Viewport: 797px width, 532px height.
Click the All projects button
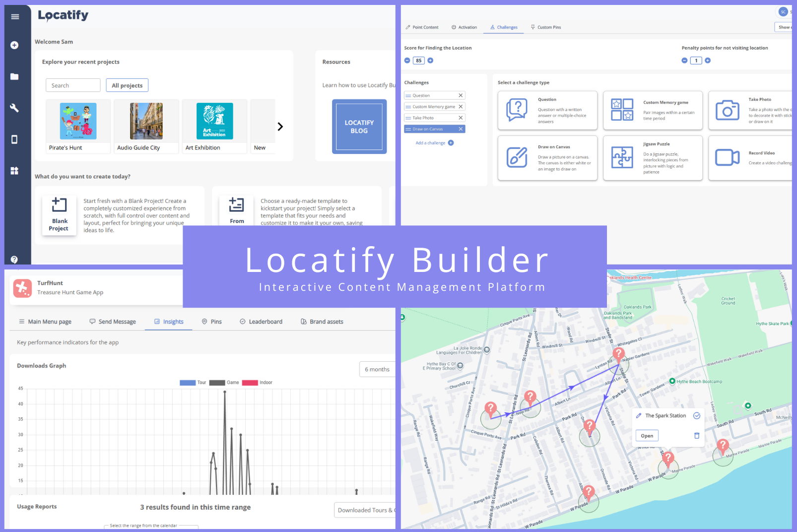[127, 85]
